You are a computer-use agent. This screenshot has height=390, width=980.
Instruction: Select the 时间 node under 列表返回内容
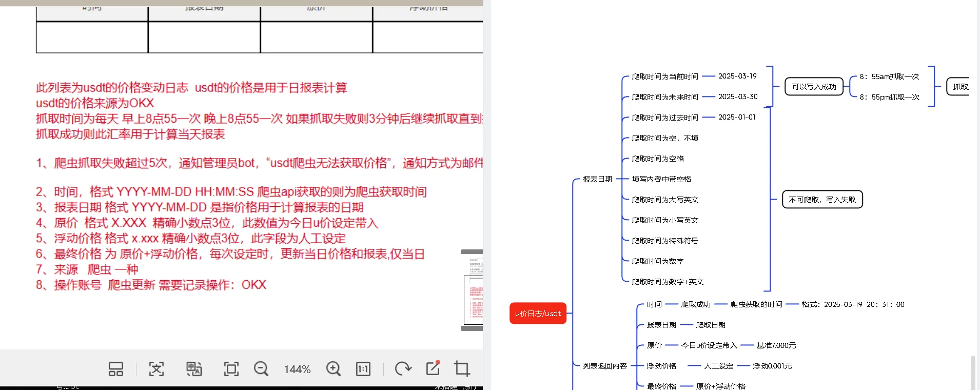654,304
